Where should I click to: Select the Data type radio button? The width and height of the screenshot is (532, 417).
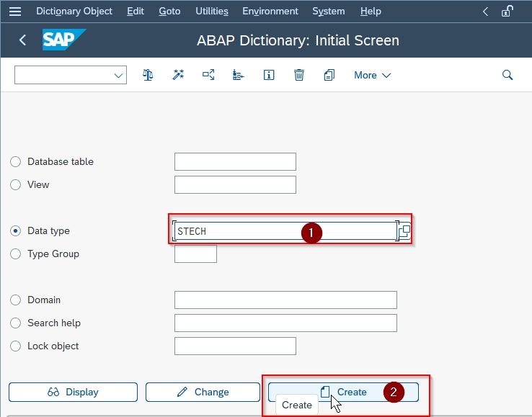(x=15, y=231)
